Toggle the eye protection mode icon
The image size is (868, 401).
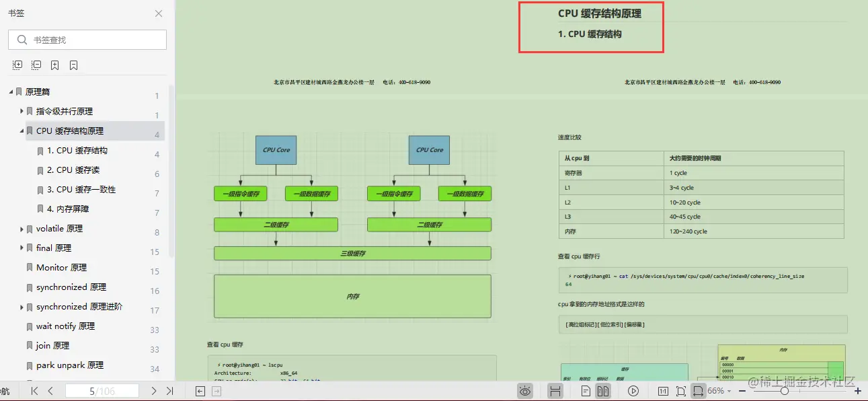(525, 391)
